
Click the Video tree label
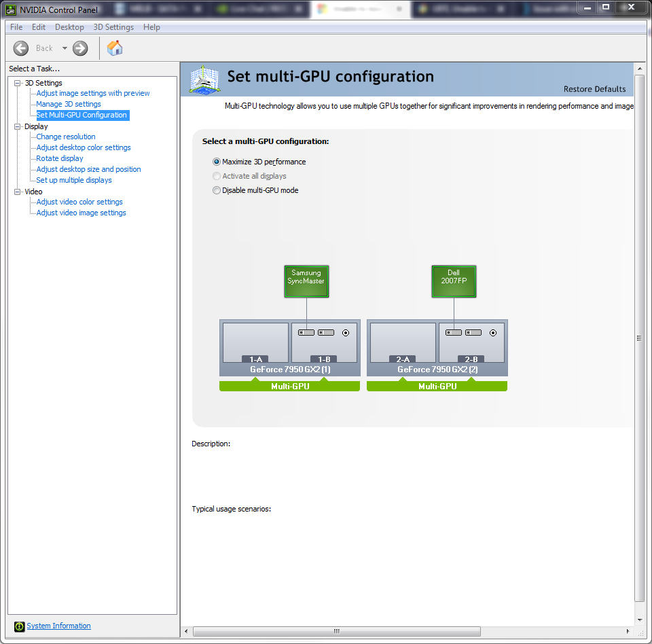pos(33,192)
